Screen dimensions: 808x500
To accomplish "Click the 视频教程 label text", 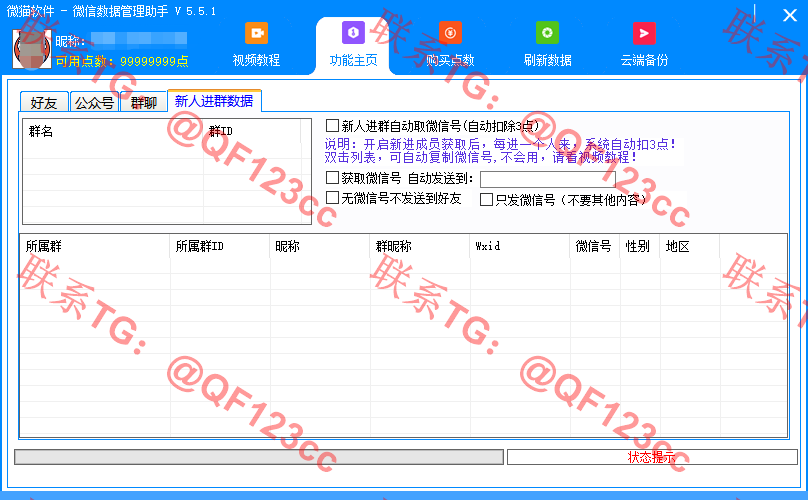I will (x=256, y=60).
